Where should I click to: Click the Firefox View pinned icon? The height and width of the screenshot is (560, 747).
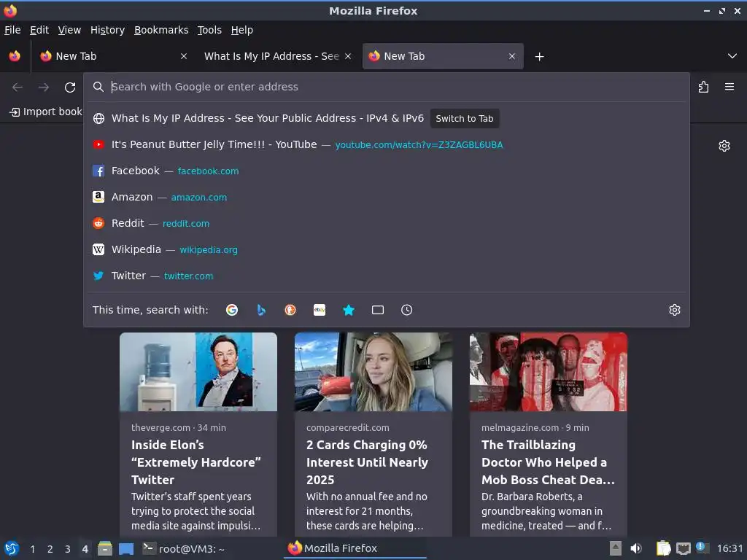[15, 56]
